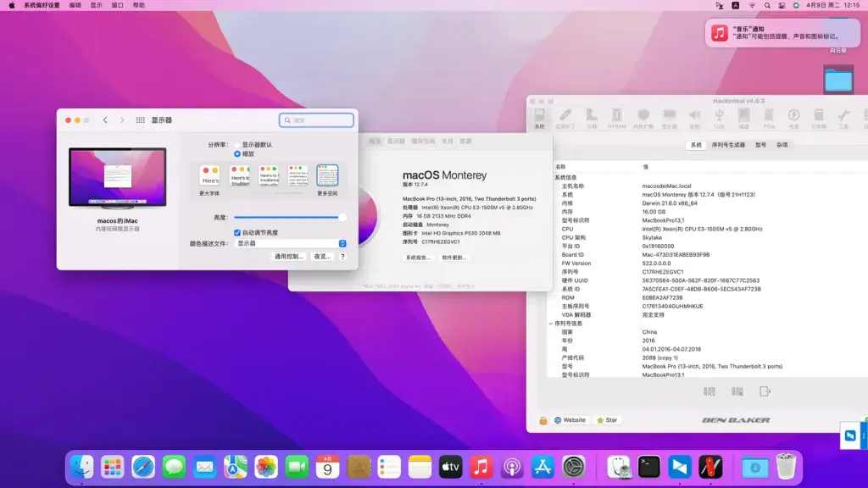
Task: Switch to the 序列号生成器 tab in Hackintool
Action: tap(728, 145)
